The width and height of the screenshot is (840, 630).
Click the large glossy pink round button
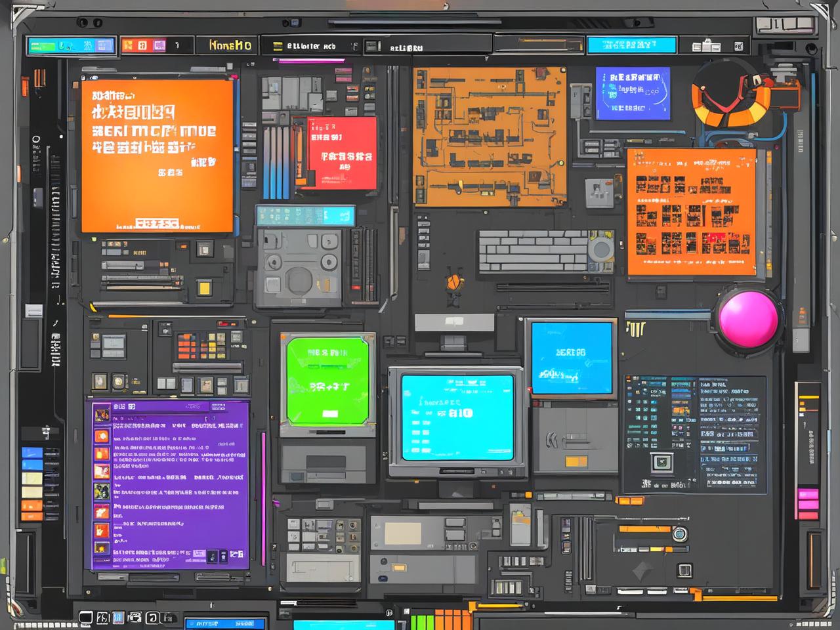tap(748, 318)
